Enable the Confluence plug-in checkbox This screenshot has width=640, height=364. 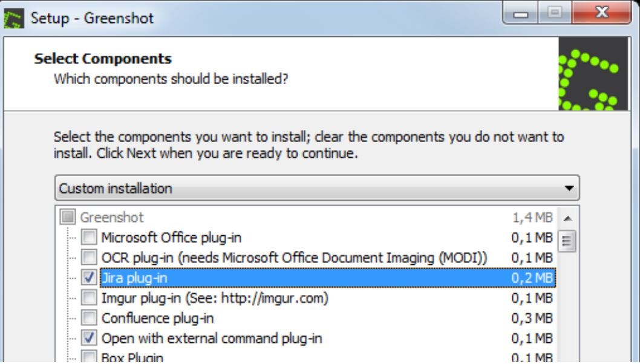[89, 318]
